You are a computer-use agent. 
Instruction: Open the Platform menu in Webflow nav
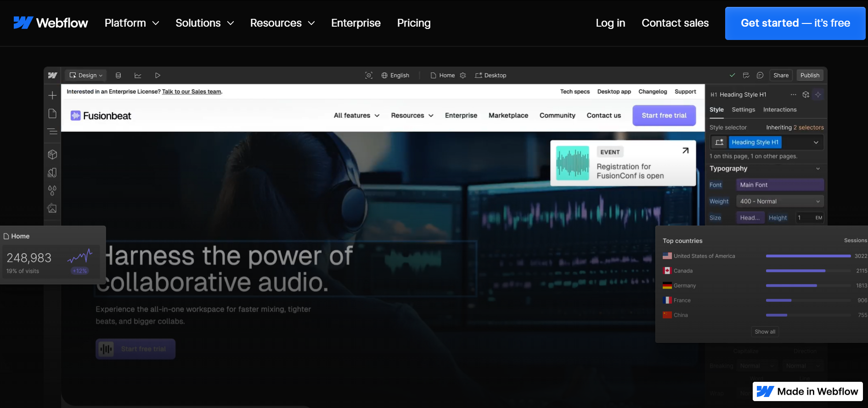(131, 23)
